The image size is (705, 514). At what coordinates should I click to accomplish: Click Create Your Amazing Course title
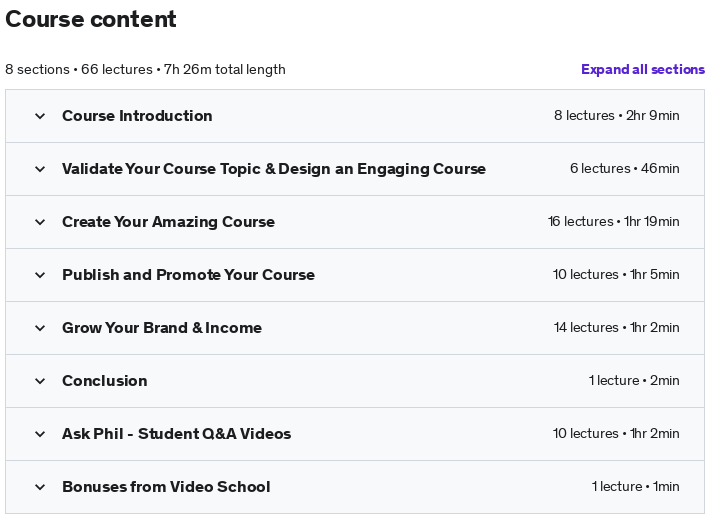pos(168,222)
